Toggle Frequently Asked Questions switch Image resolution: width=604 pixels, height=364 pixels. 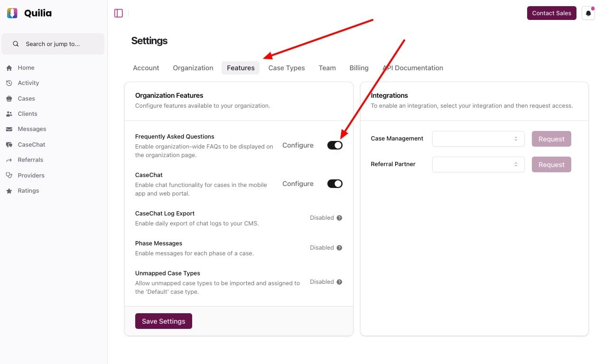[335, 145]
